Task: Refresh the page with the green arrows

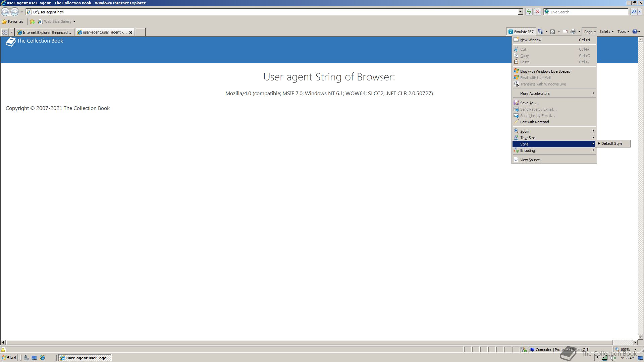Action: 529,12
